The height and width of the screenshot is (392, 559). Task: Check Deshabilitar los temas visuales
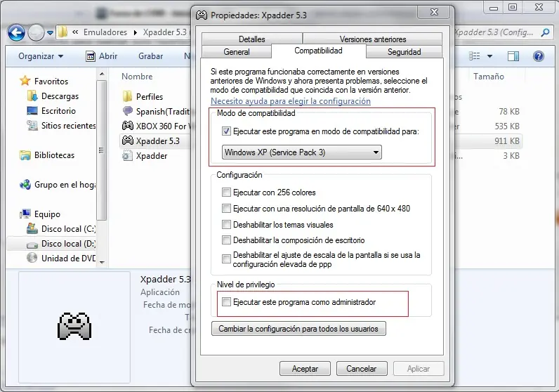tap(226, 225)
